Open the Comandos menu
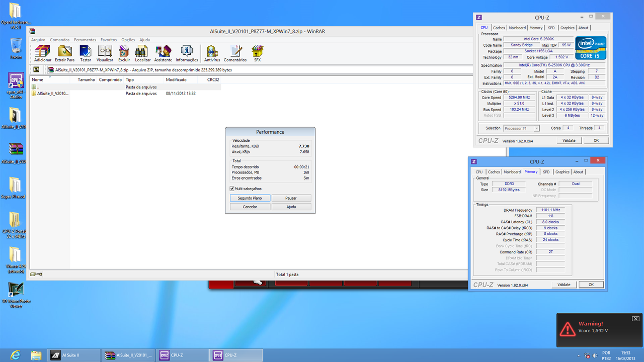 [x=59, y=40]
